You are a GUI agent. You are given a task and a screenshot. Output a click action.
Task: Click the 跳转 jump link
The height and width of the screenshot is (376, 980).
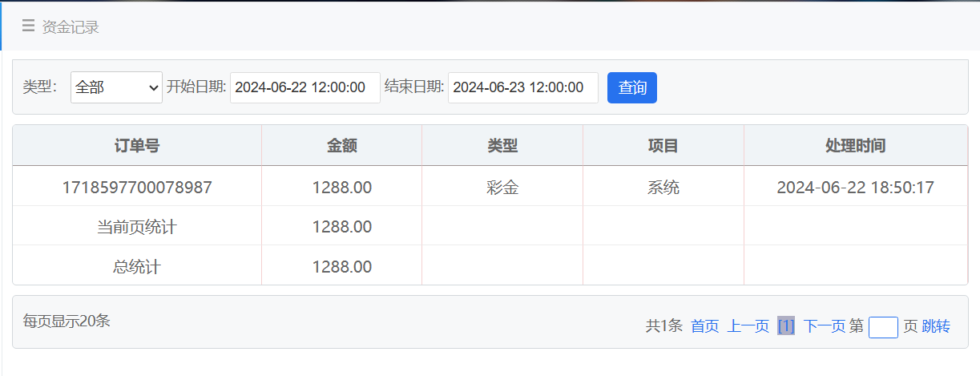(936, 326)
